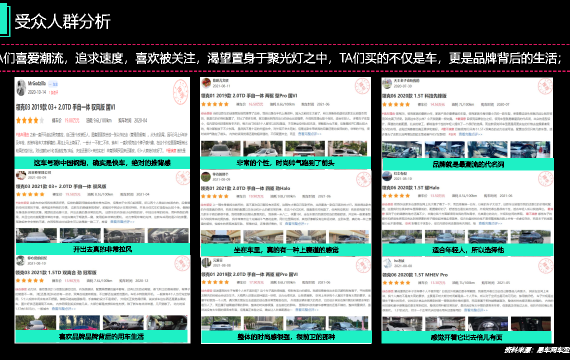The height and width of the screenshot is (360, 570).
Task: Click the avatar on 适合年轻人 review
Action: coord(387,176)
